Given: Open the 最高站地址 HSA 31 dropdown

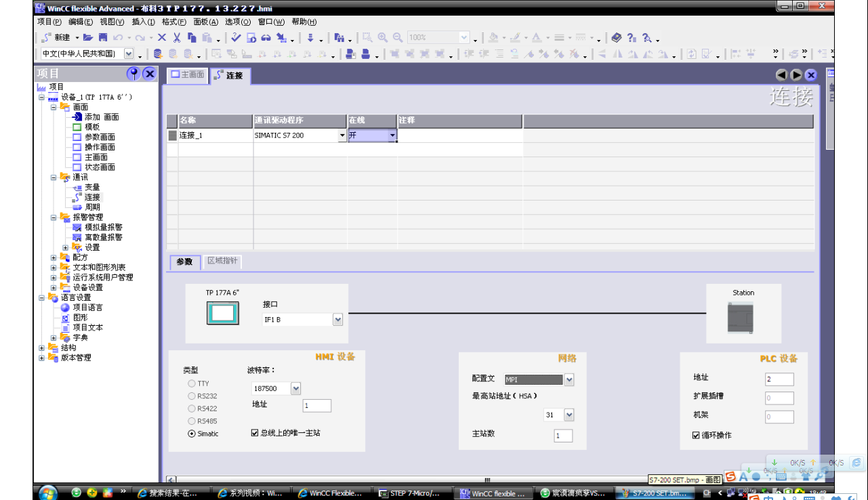Looking at the screenshot, I should 569,415.
